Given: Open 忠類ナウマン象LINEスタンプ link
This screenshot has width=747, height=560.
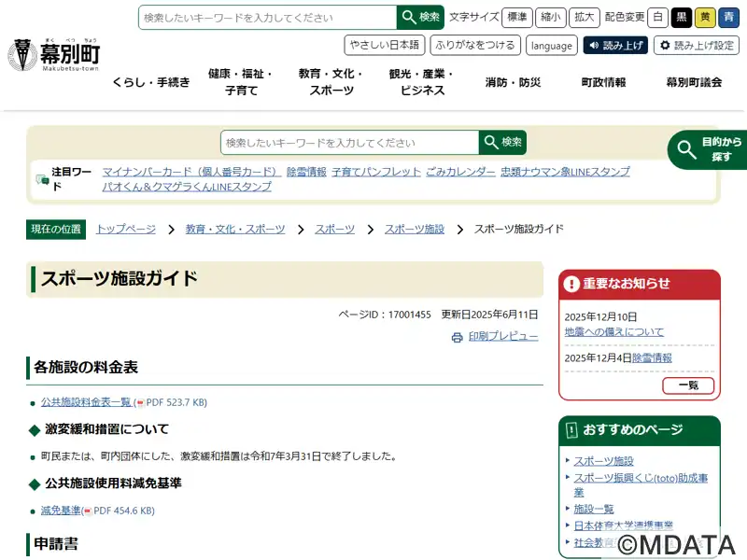Looking at the screenshot, I should pyautogui.click(x=565, y=172).
